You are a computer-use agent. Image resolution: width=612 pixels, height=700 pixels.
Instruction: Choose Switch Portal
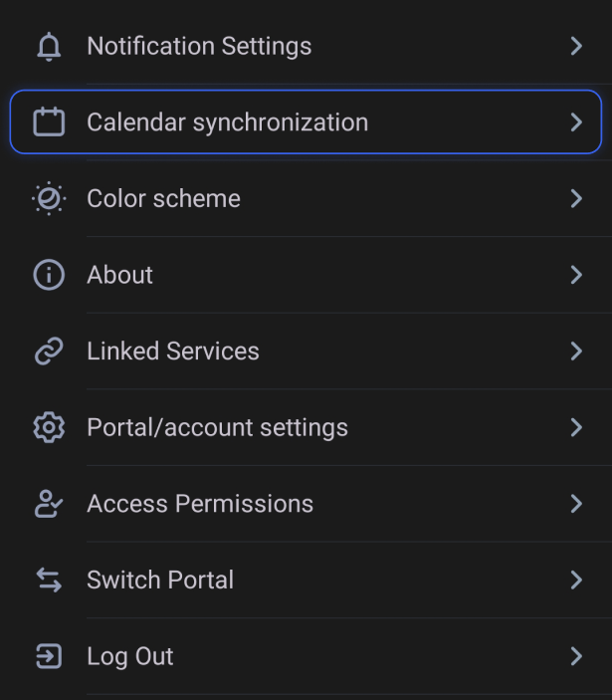point(306,580)
